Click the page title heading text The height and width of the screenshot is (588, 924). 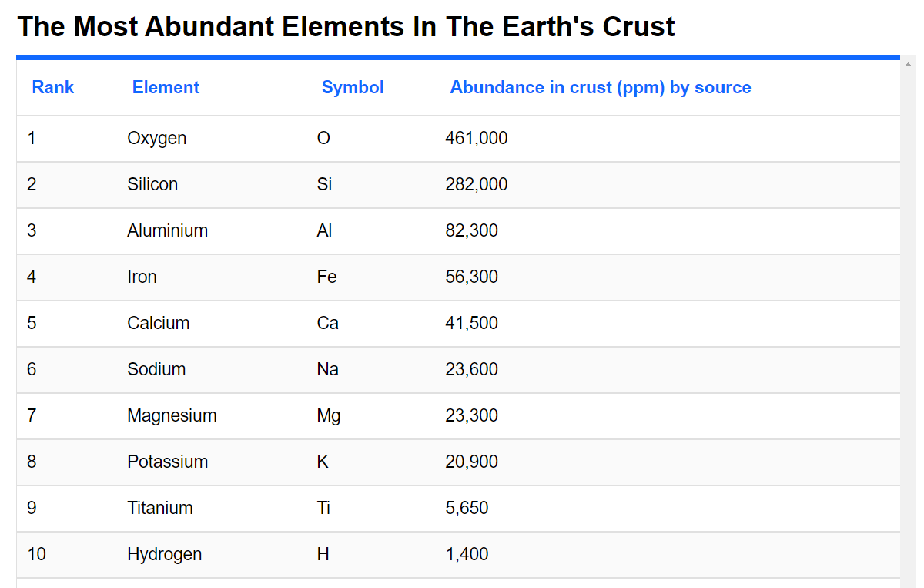pos(346,27)
